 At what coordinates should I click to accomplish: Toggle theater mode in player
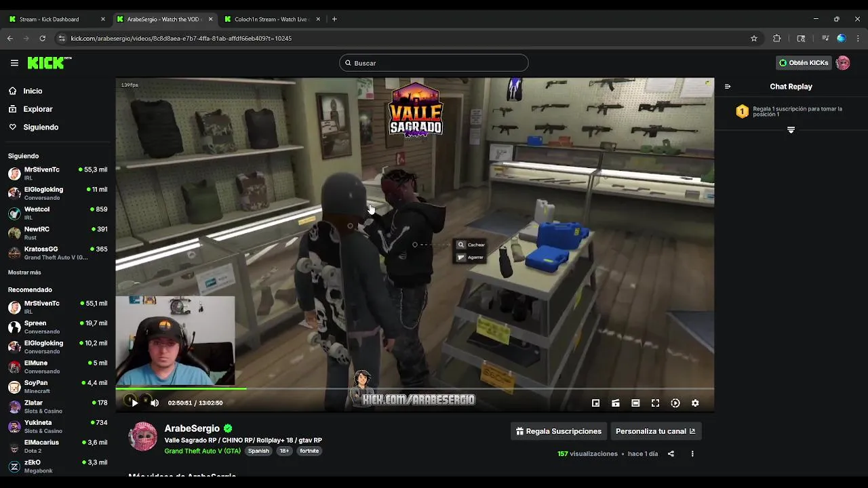(635, 403)
